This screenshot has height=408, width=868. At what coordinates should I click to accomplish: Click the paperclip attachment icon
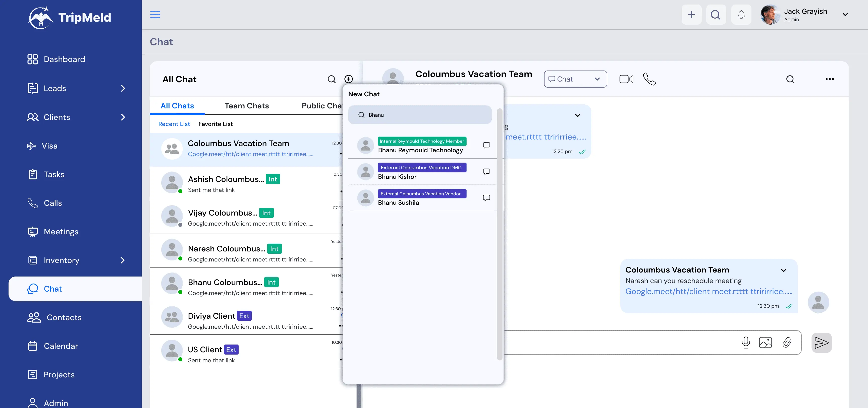(787, 342)
